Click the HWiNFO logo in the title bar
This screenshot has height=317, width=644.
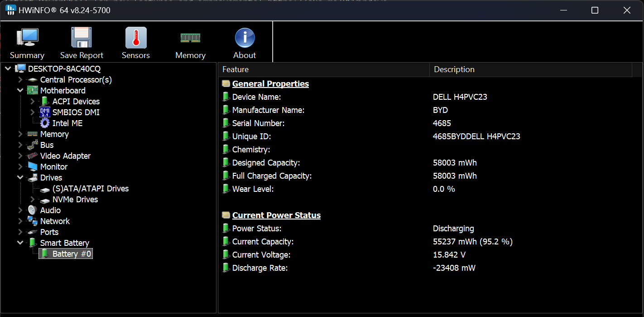(x=10, y=10)
